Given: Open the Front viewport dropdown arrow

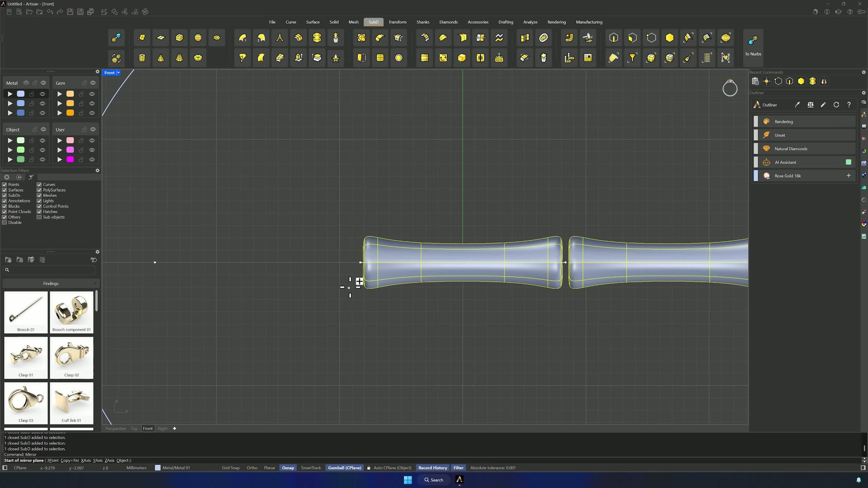Looking at the screenshot, I should 118,73.
